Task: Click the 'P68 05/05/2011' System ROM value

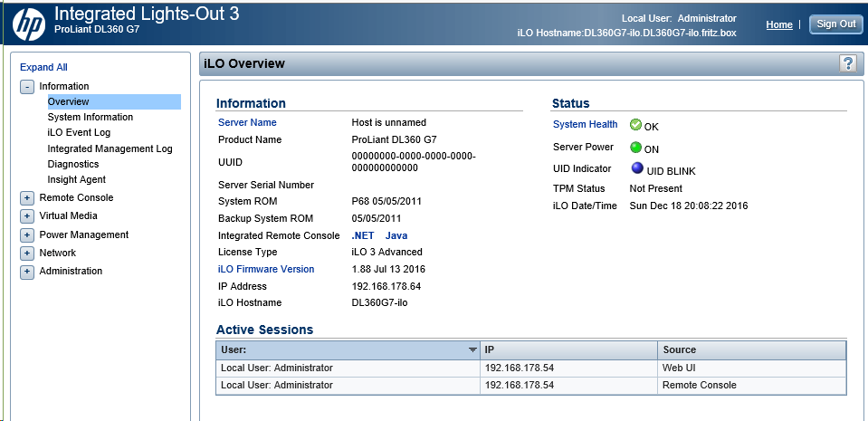Action: point(387,201)
